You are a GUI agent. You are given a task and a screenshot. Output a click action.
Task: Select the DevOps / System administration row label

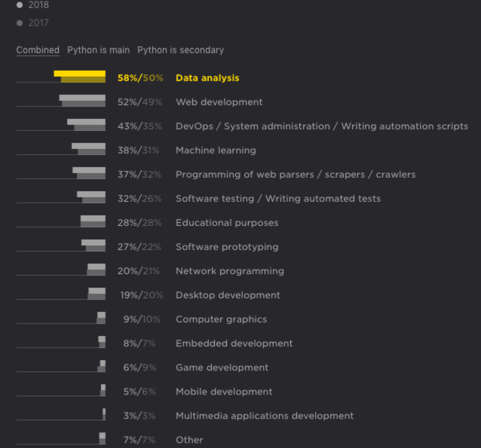tap(322, 126)
